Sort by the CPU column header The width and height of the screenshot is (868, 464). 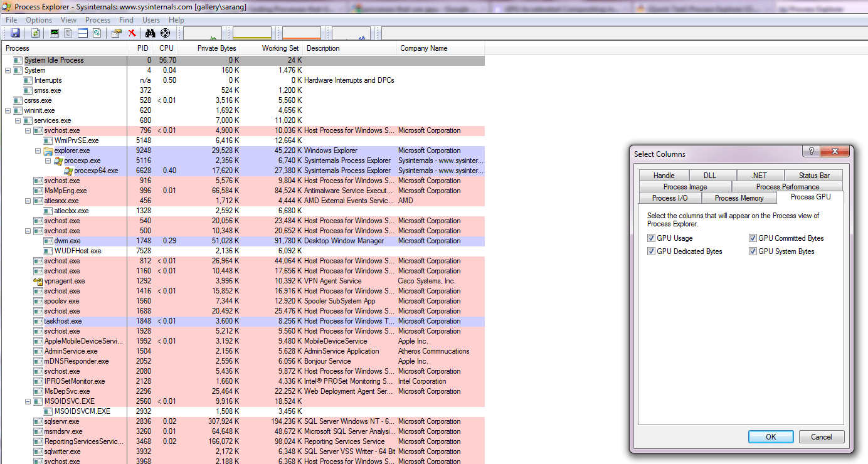pos(165,48)
